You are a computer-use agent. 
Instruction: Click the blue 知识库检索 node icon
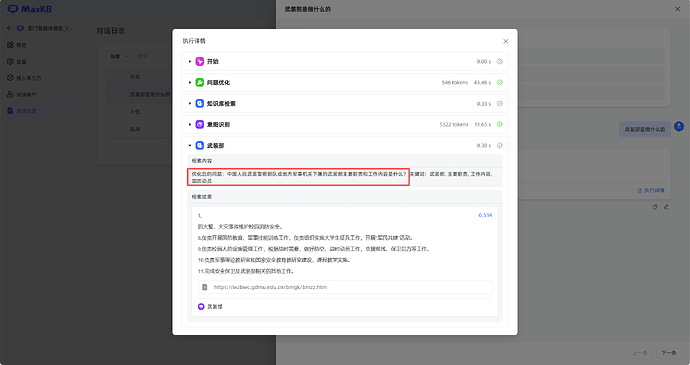tap(200, 103)
